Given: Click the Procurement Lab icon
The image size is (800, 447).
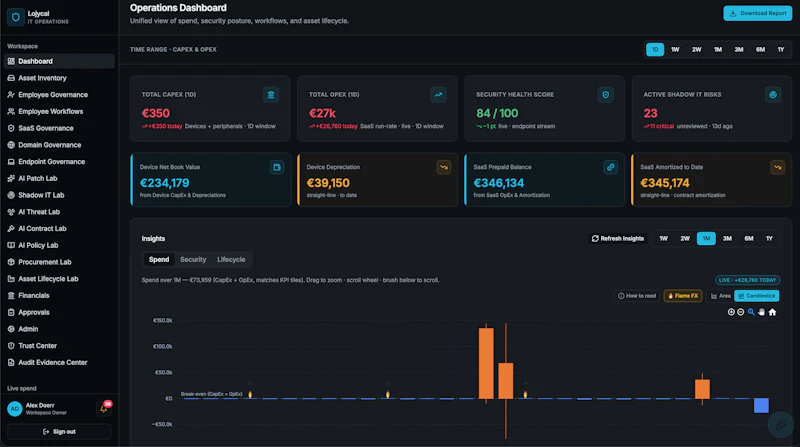Looking at the screenshot, I should pyautogui.click(x=11, y=262).
